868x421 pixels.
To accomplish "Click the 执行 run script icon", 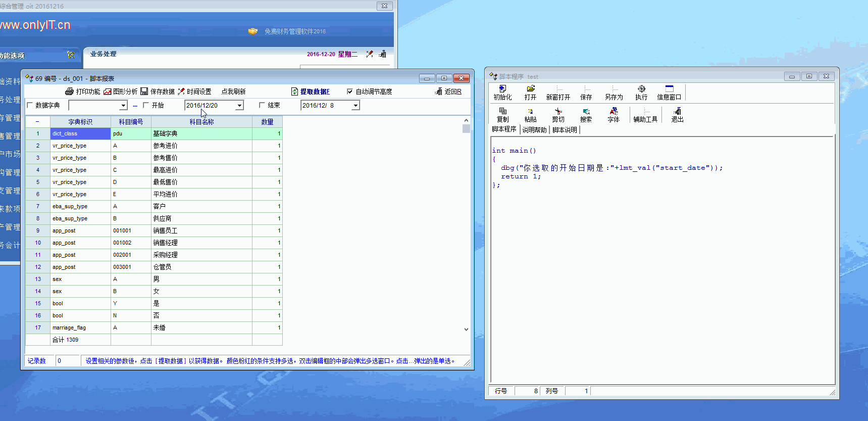I will pyautogui.click(x=641, y=89).
